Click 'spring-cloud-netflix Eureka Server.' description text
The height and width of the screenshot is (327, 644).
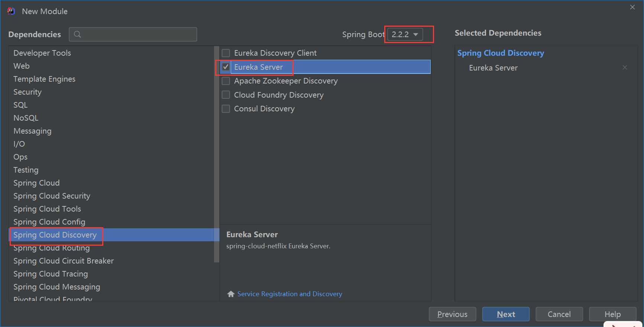[x=278, y=246]
